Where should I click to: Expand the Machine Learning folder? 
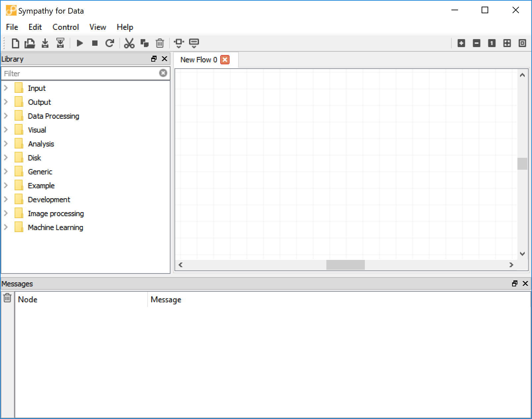[6, 227]
